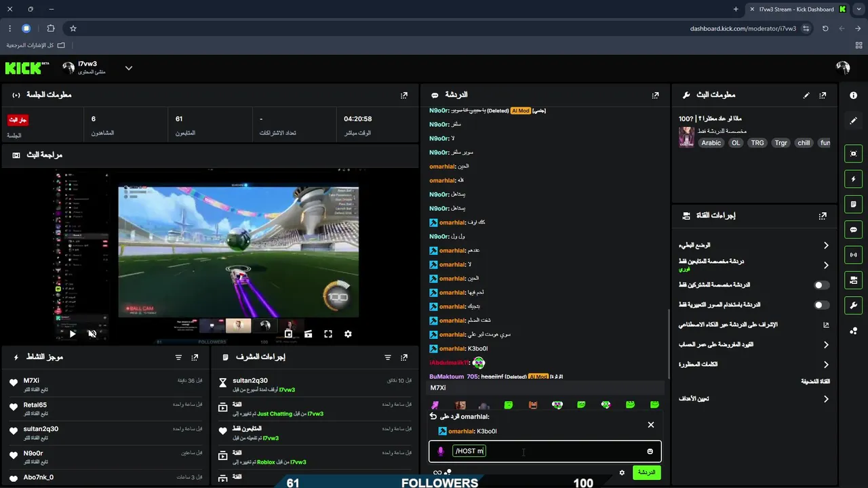Select the first purple emote in emote row
Viewport: 868px width, 488px height.
coord(435,405)
